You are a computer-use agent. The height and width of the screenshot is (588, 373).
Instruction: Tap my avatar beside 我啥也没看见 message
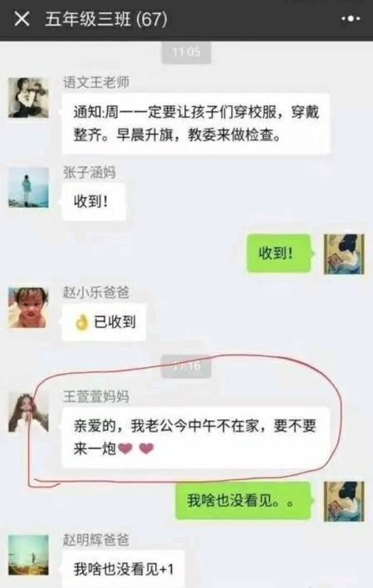point(344,501)
